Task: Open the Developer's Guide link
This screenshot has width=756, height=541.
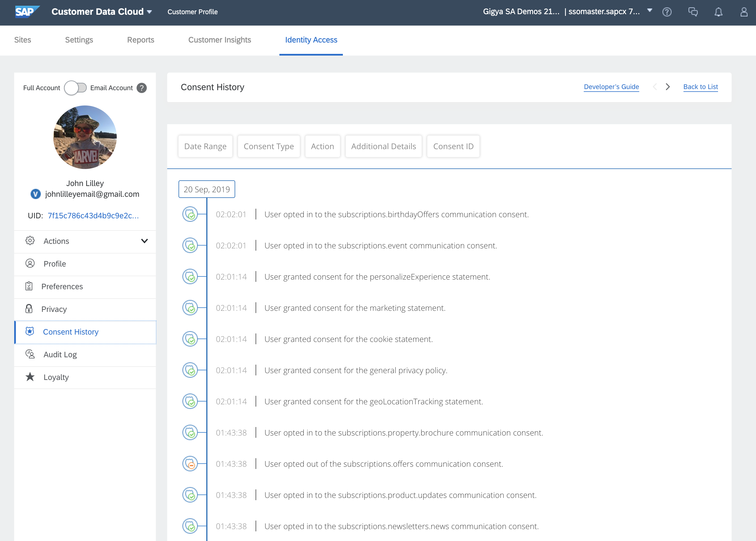Action: (x=611, y=87)
